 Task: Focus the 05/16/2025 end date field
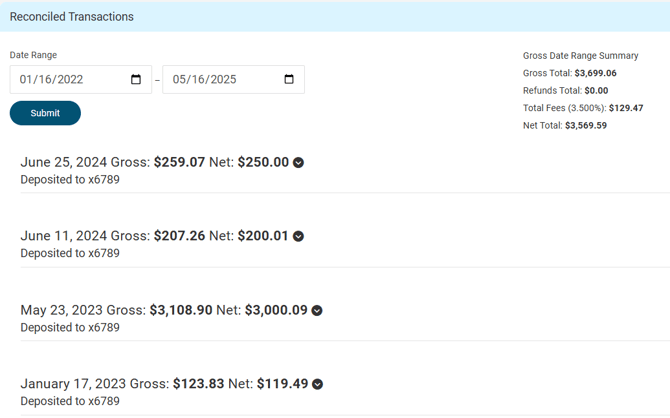[x=234, y=79]
